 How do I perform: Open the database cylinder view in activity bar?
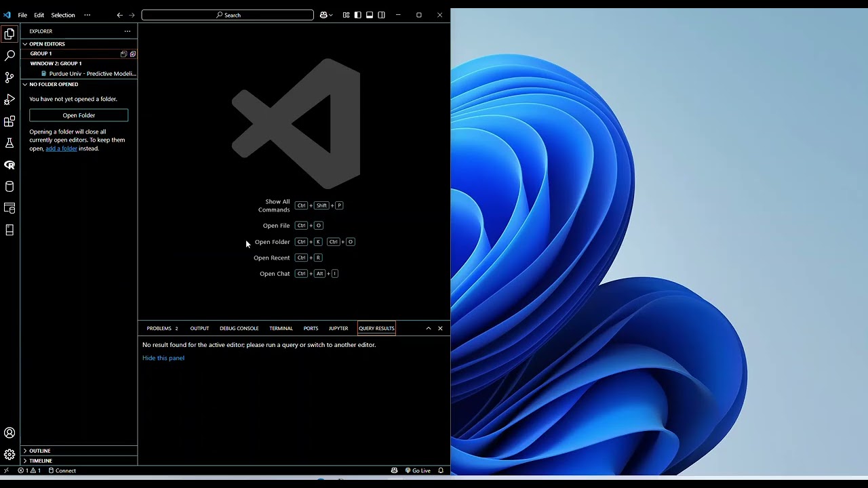coord(9,186)
